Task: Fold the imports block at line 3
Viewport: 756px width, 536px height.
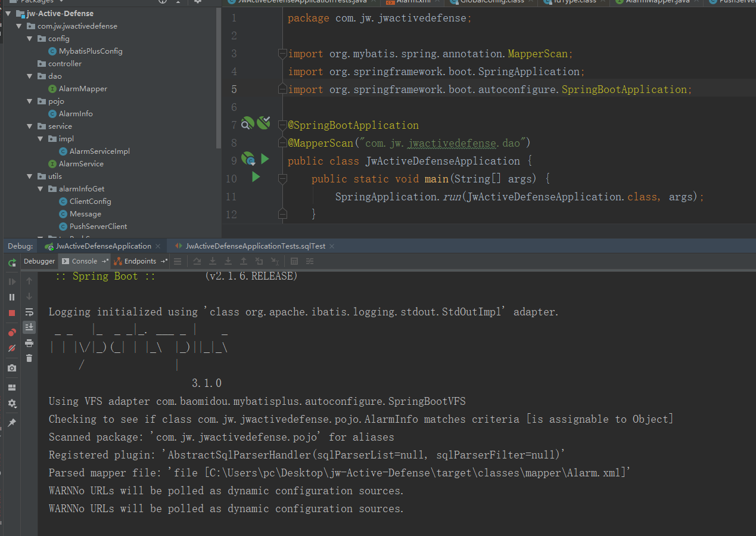Action: [x=282, y=54]
